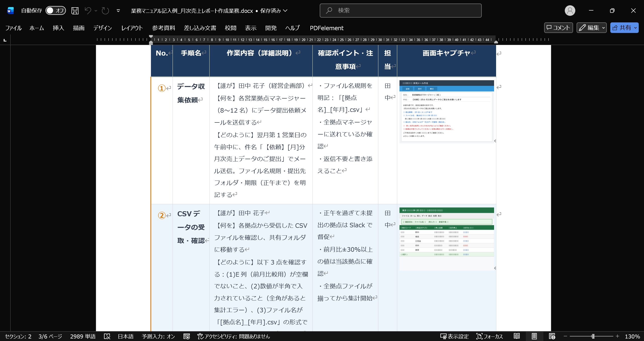Click the ruler tab selector icon
Screen dimensions: 644x341
coord(5,40)
